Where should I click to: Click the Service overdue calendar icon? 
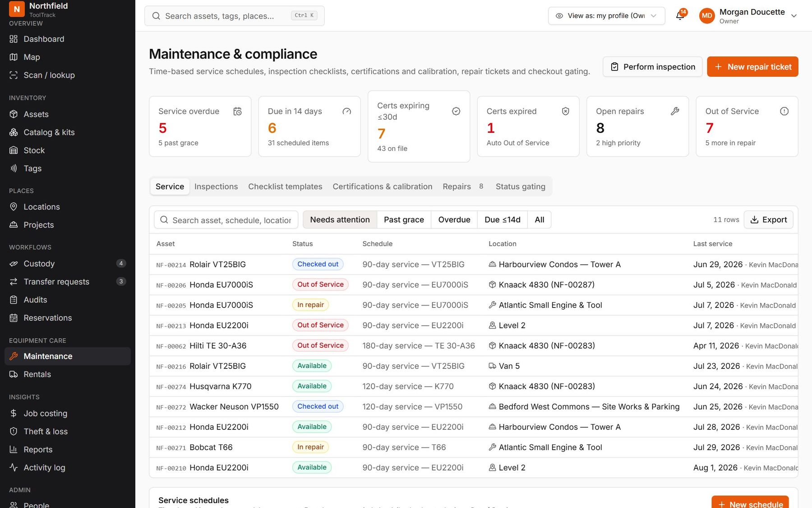click(238, 111)
